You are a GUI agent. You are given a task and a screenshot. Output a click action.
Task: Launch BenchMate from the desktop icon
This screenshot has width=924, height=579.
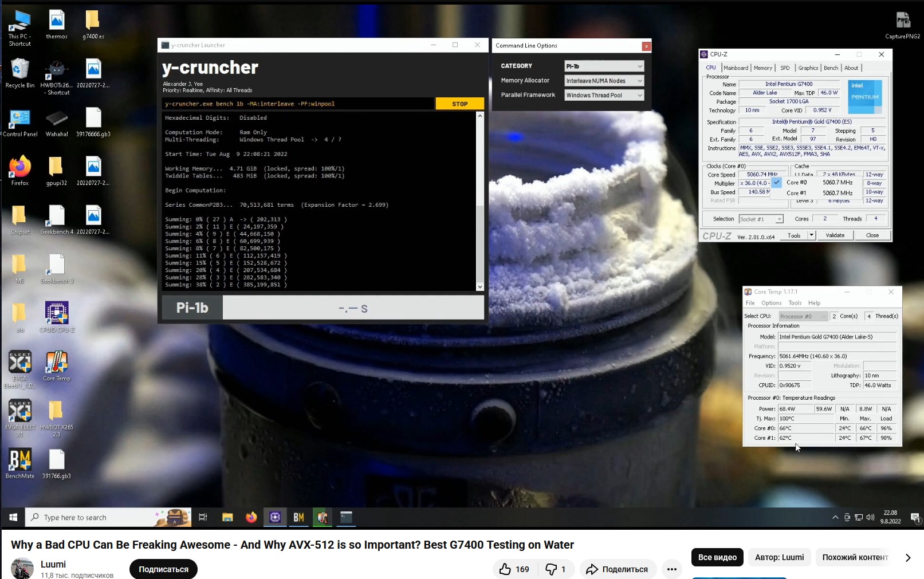[20, 464]
